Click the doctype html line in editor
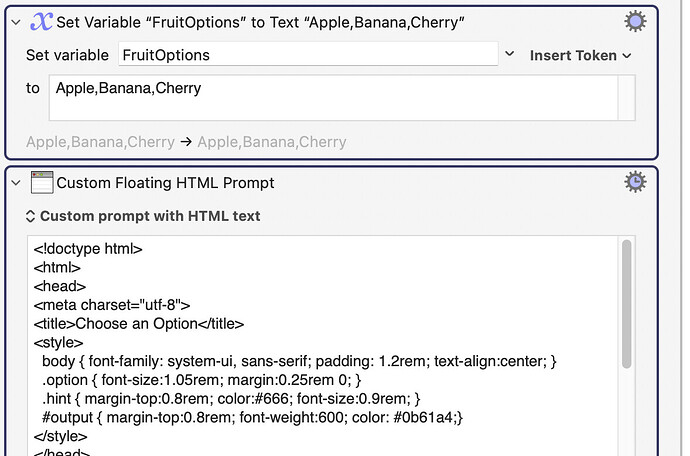Viewport: 690px width, 456px height. tap(88, 249)
